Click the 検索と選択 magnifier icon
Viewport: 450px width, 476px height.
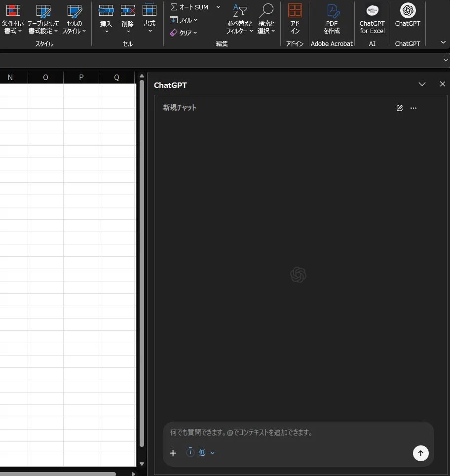266,10
